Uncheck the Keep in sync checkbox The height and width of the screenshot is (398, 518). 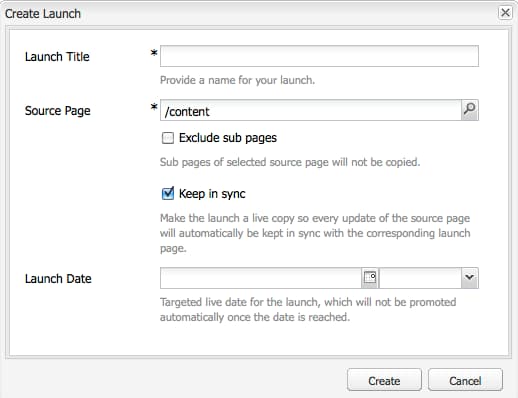(168, 193)
